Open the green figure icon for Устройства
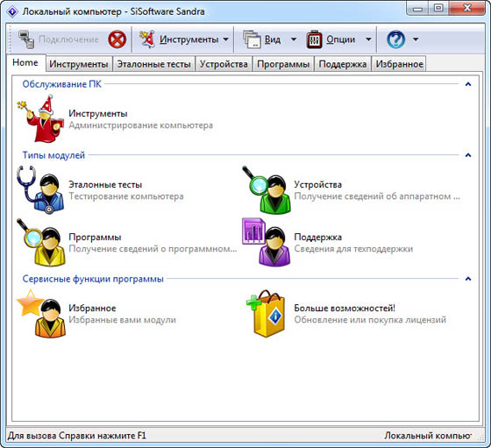The width and height of the screenshot is (491, 448). tap(267, 189)
